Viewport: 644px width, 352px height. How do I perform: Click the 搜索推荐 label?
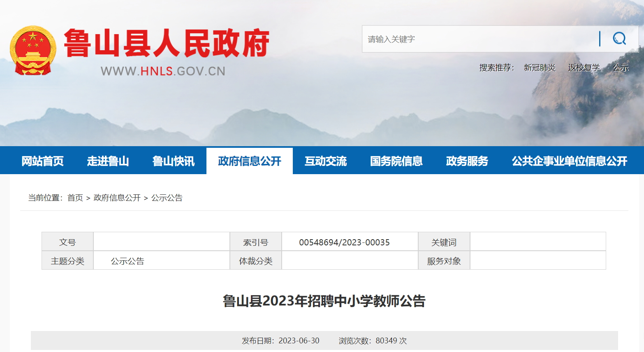click(497, 68)
